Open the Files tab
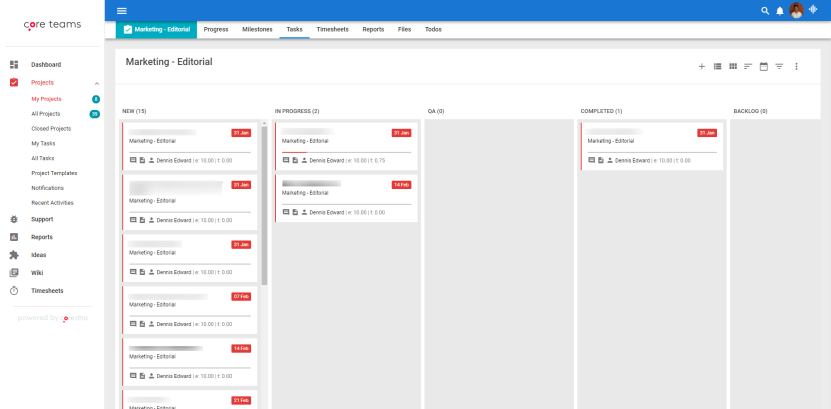 click(404, 30)
